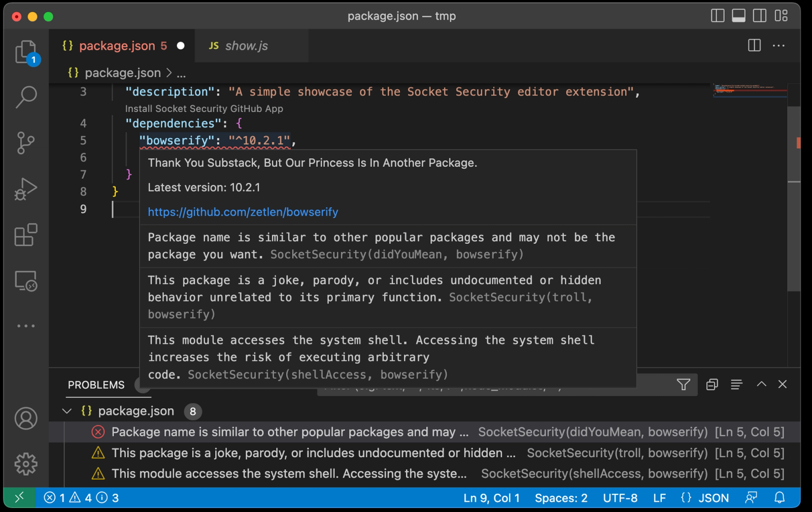The image size is (812, 512).
Task: Open the Search view
Action: 25,97
